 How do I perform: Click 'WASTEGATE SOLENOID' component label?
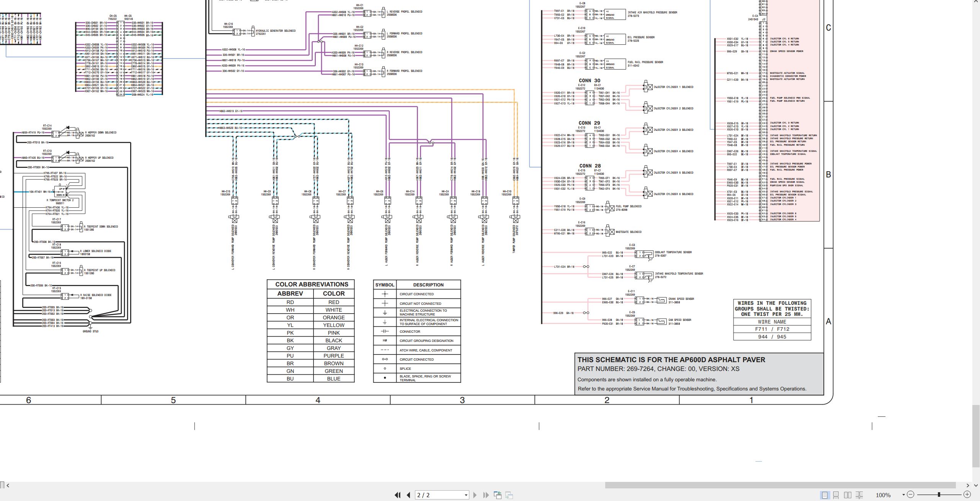(629, 232)
